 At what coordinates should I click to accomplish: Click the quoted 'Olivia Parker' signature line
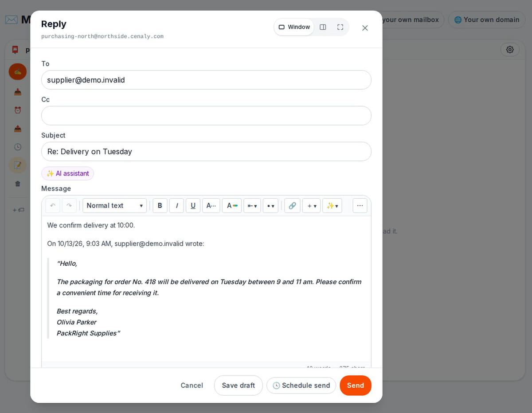point(76,322)
